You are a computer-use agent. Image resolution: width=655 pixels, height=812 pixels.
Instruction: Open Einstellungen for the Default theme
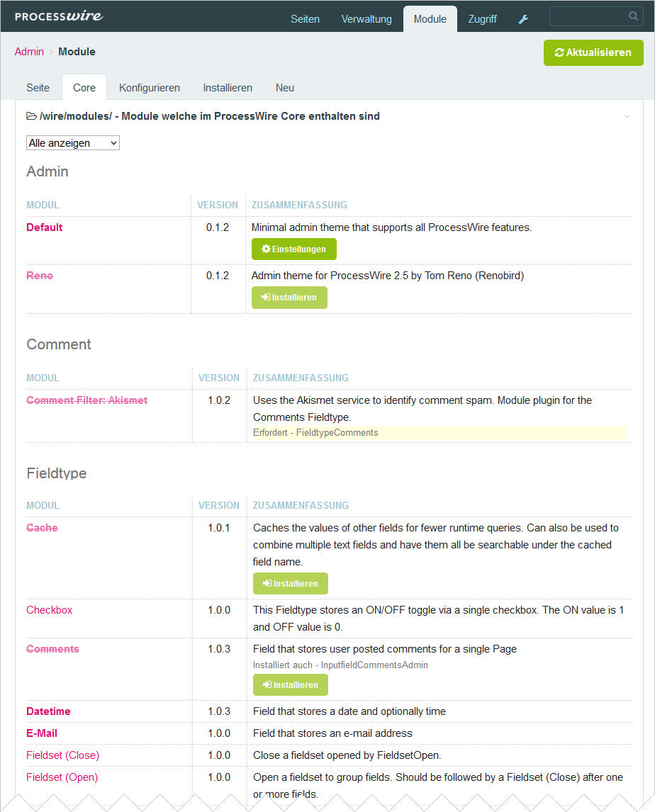293,249
